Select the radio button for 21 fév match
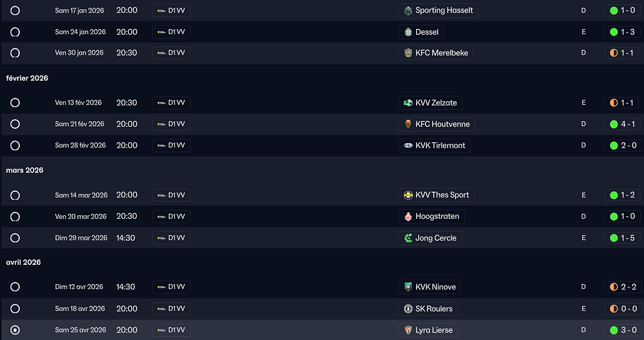Screen dimensions: 644x340 [x=15, y=124]
